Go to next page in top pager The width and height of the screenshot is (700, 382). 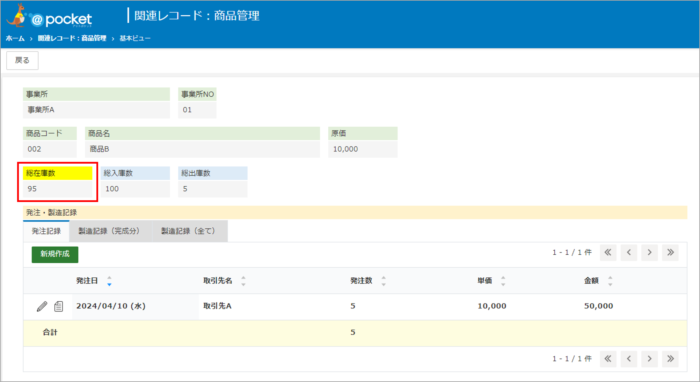pyautogui.click(x=650, y=253)
